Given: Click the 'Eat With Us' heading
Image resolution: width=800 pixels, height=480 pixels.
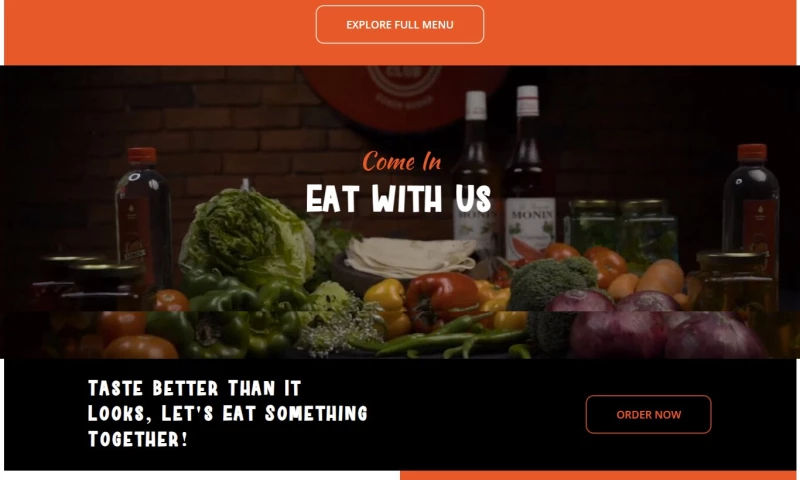Looking at the screenshot, I should (x=398, y=198).
